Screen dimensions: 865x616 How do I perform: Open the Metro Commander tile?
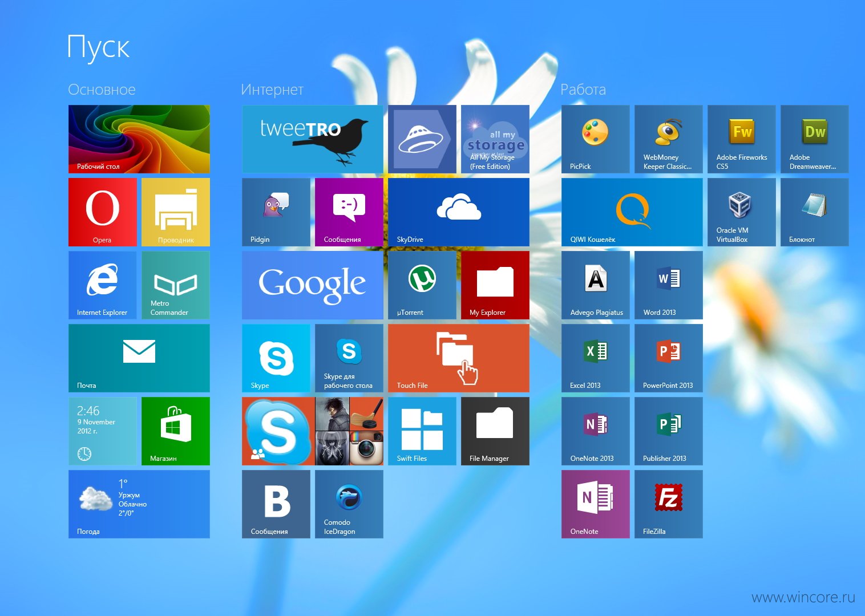click(176, 285)
